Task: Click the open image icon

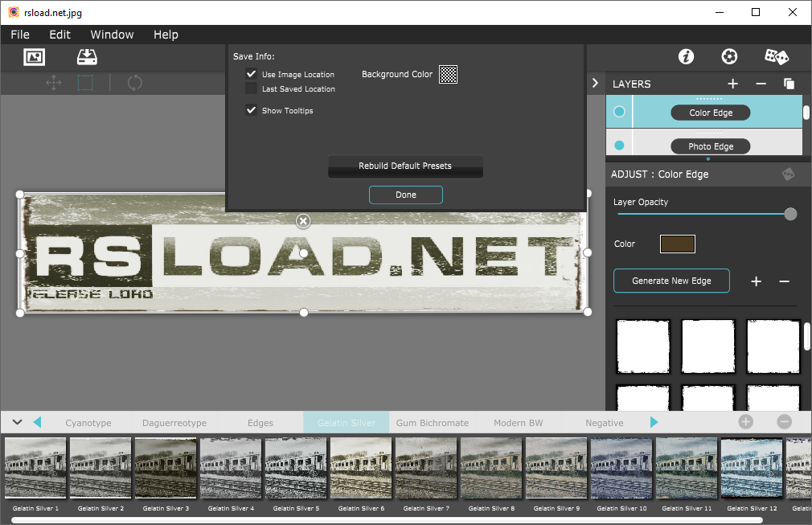Action: (x=35, y=57)
